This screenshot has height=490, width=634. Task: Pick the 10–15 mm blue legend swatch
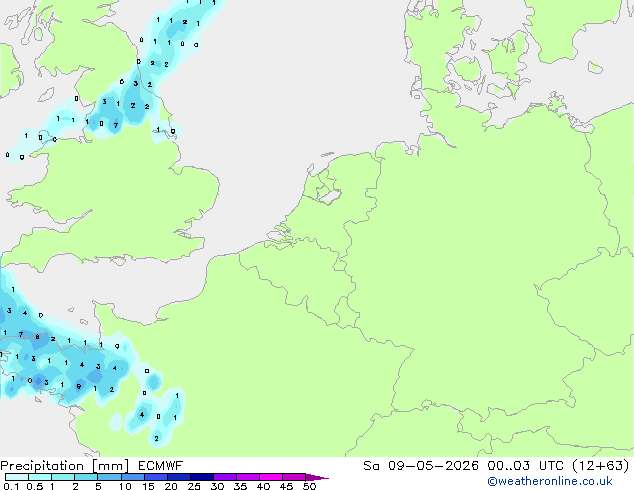tap(133, 477)
